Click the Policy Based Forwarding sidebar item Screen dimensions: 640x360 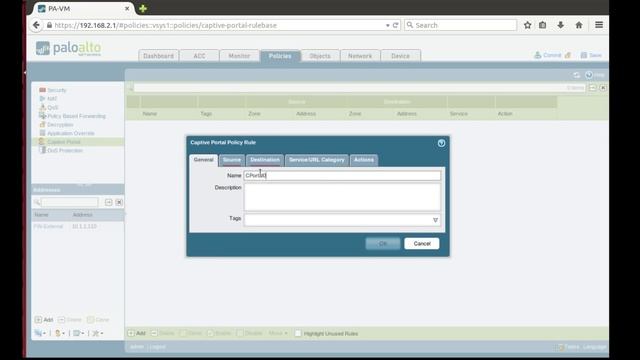[76, 116]
